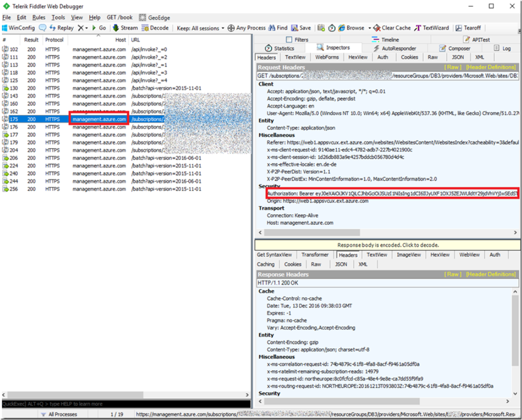
Task: Click the Content-Encoding: gzip response header
Action: click(292, 342)
